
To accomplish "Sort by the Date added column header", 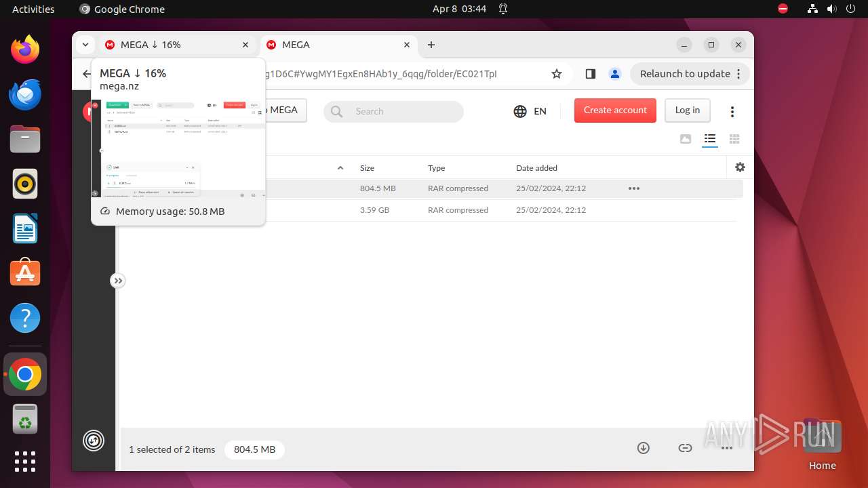I will click(x=536, y=168).
